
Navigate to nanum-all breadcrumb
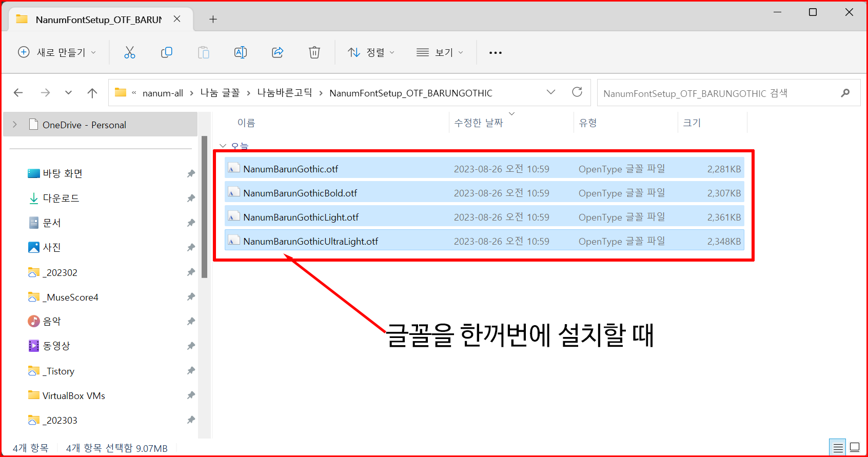point(163,93)
